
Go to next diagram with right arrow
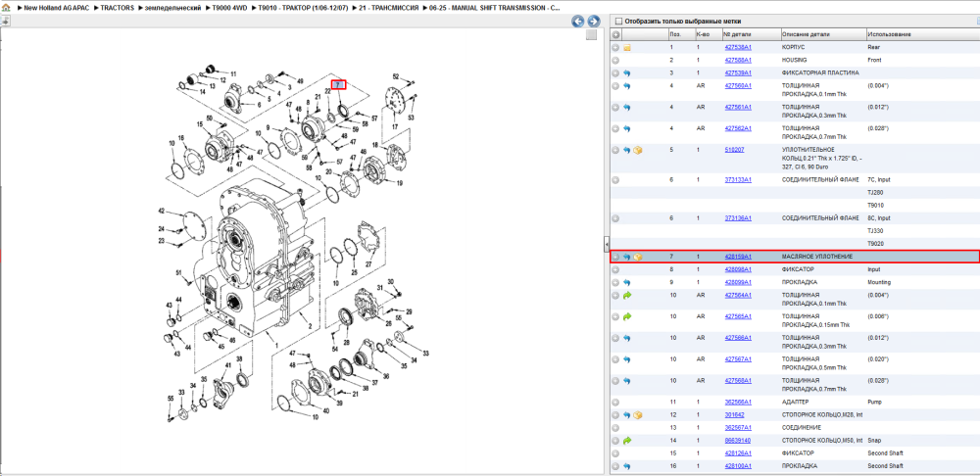pyautogui.click(x=593, y=22)
